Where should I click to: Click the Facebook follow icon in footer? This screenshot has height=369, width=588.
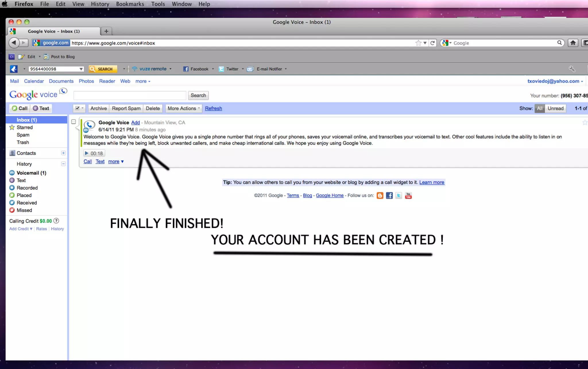pyautogui.click(x=389, y=196)
